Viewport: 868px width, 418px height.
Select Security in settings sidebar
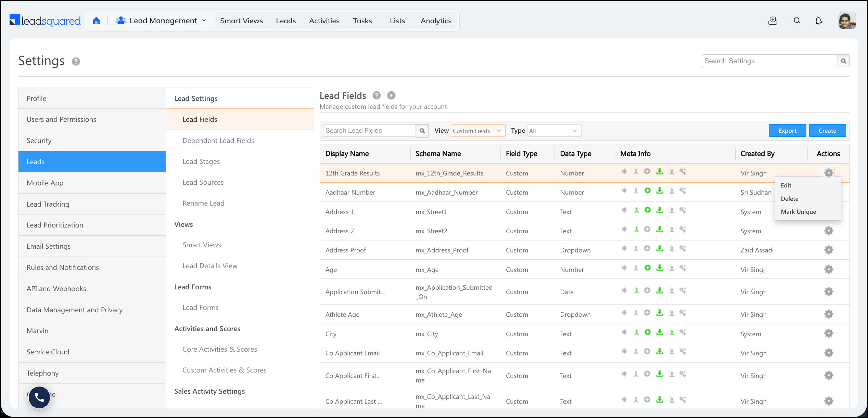pos(92,141)
